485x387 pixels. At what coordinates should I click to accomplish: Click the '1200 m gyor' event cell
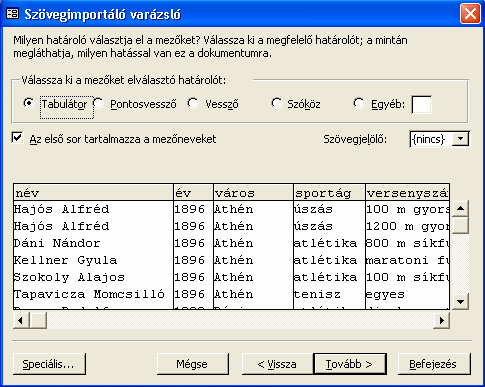[x=407, y=226]
